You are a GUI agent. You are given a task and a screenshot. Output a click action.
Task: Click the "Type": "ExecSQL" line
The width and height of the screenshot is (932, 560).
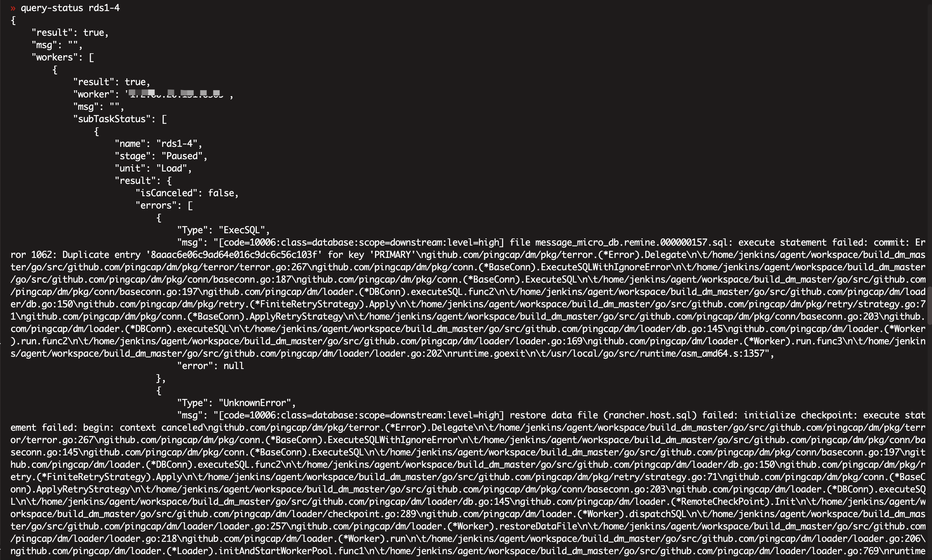[x=224, y=230]
